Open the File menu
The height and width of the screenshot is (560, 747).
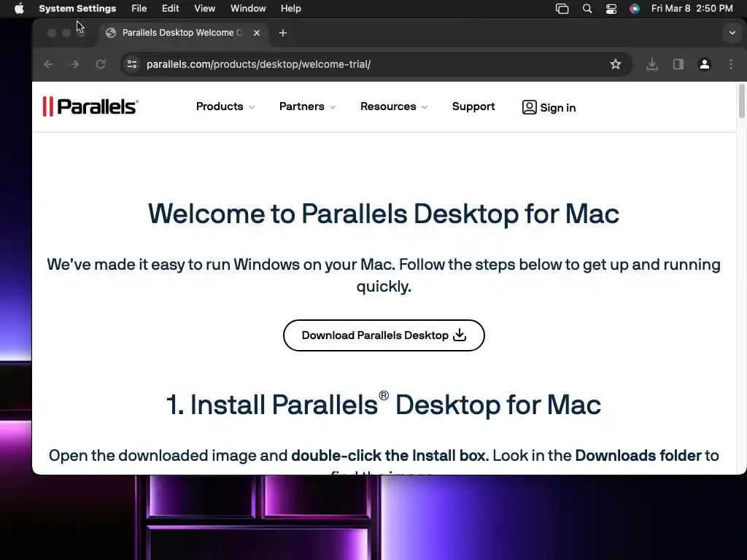(139, 9)
